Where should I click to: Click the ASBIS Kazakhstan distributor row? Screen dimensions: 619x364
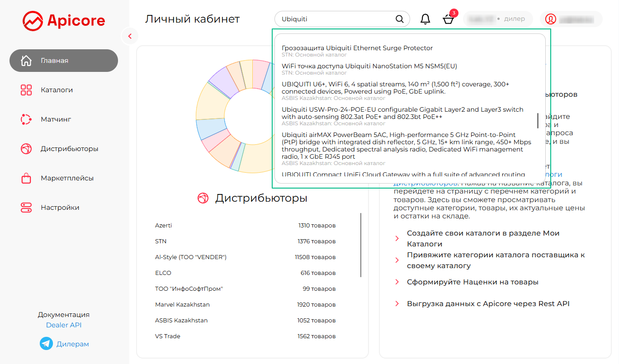[x=246, y=321]
